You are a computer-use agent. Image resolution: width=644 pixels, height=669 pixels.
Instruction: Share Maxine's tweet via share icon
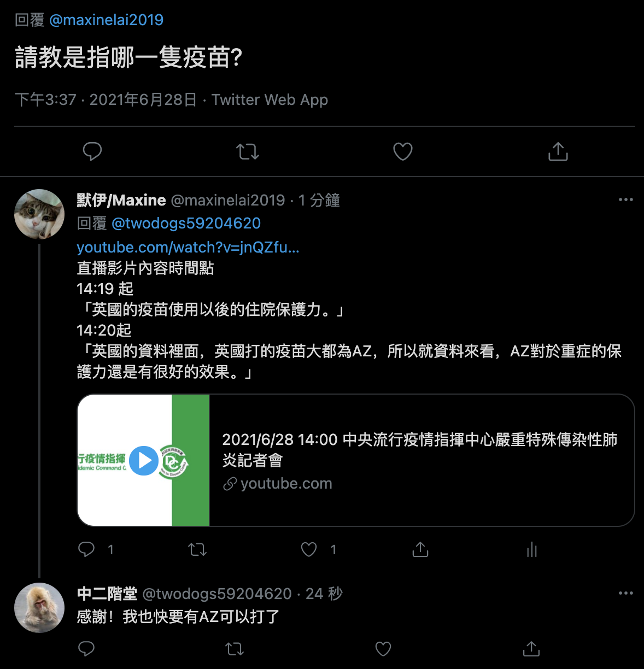coord(420,549)
